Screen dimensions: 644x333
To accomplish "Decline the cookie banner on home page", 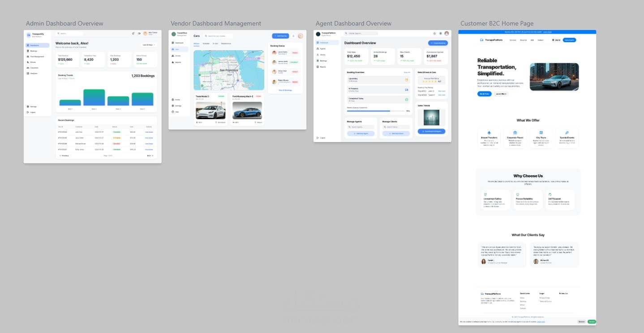I will coord(581,321).
